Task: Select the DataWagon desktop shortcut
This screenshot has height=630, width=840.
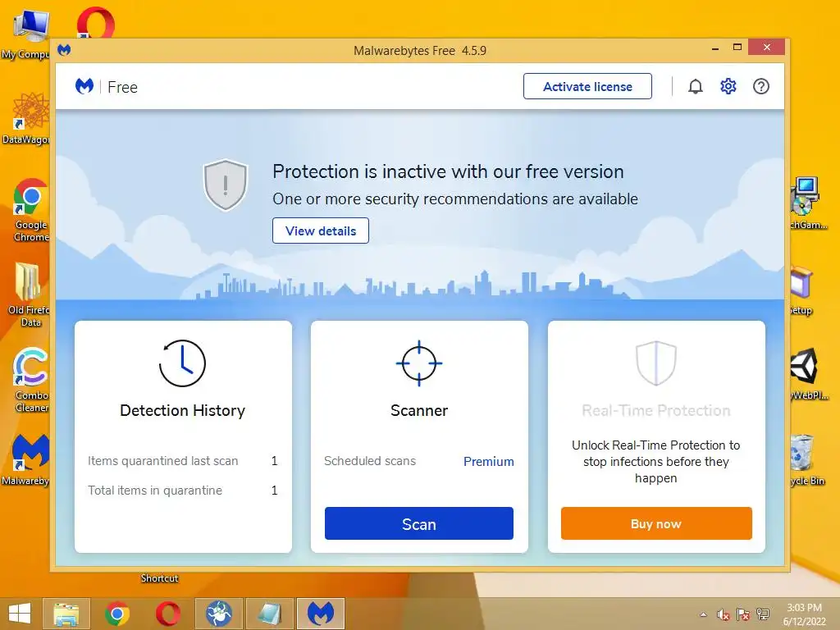Action: click(27, 119)
